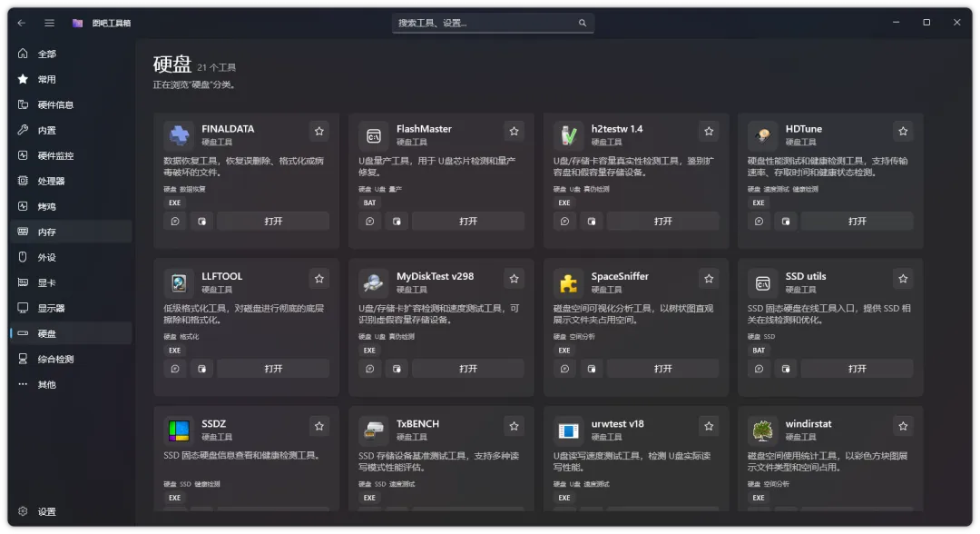Click 打开 button for SSD utils
This screenshot has width=980, height=534.
tap(857, 369)
